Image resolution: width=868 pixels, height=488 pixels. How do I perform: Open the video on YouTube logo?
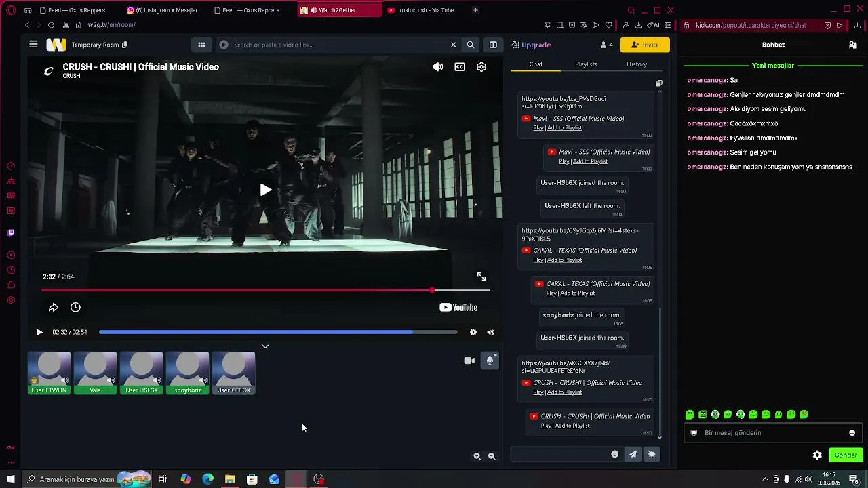pyautogui.click(x=458, y=308)
